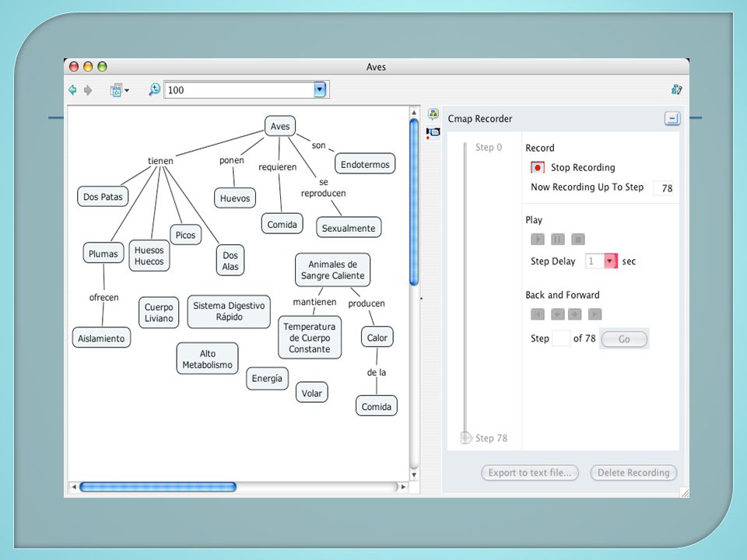
Task: Click the linking phrase ofrecen
Action: [x=103, y=297]
